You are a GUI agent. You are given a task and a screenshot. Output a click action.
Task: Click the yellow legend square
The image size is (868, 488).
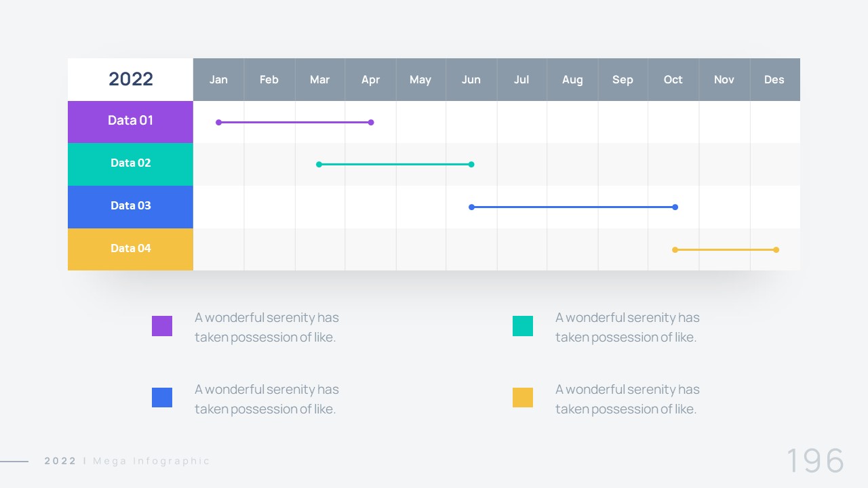523,398
